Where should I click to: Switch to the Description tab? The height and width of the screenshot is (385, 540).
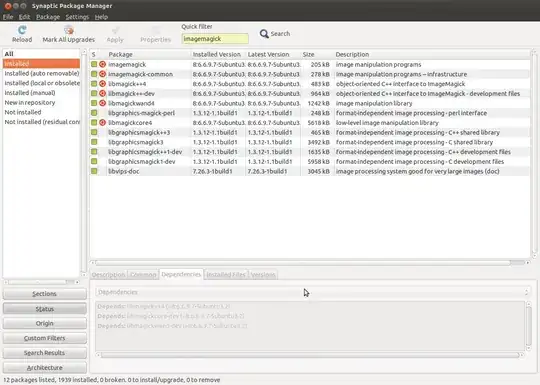(108, 275)
